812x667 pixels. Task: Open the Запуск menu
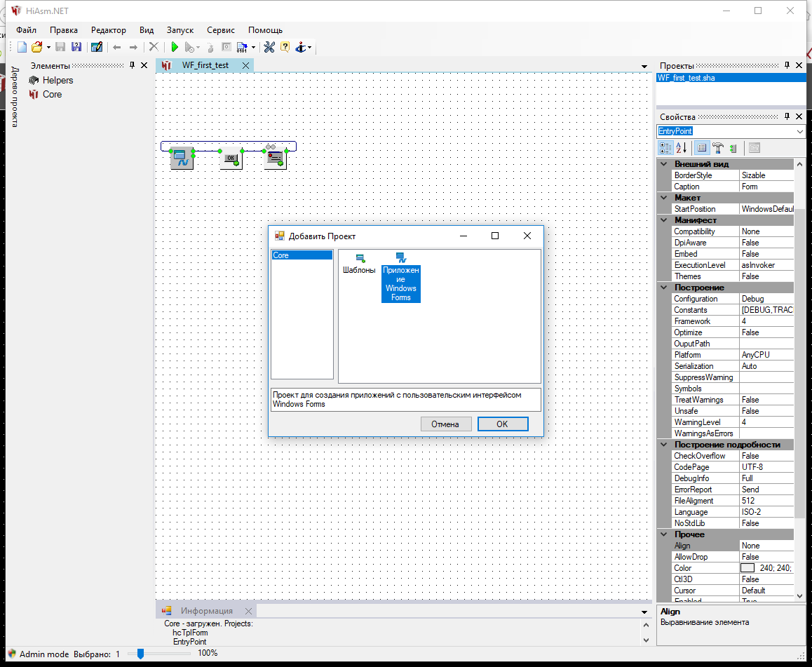point(180,30)
